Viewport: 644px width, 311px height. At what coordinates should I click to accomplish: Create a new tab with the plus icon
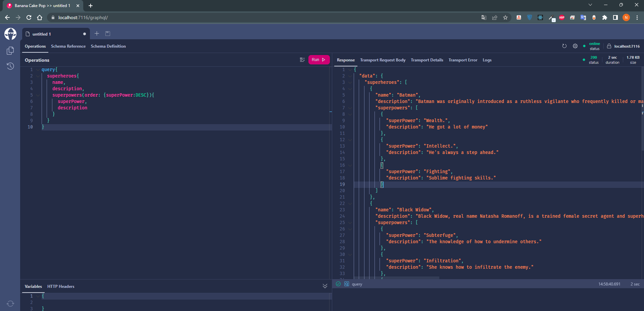(97, 34)
